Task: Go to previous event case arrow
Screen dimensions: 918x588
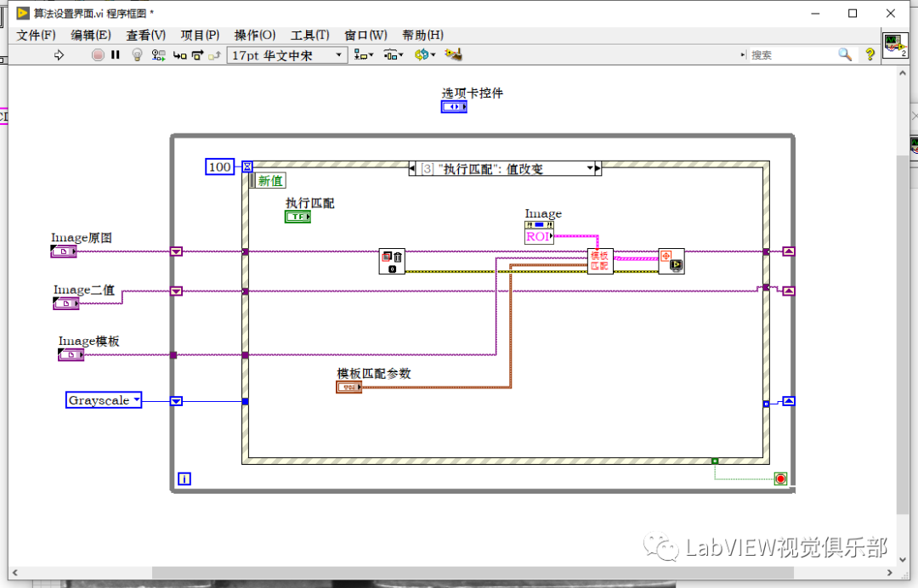Action: click(412, 168)
